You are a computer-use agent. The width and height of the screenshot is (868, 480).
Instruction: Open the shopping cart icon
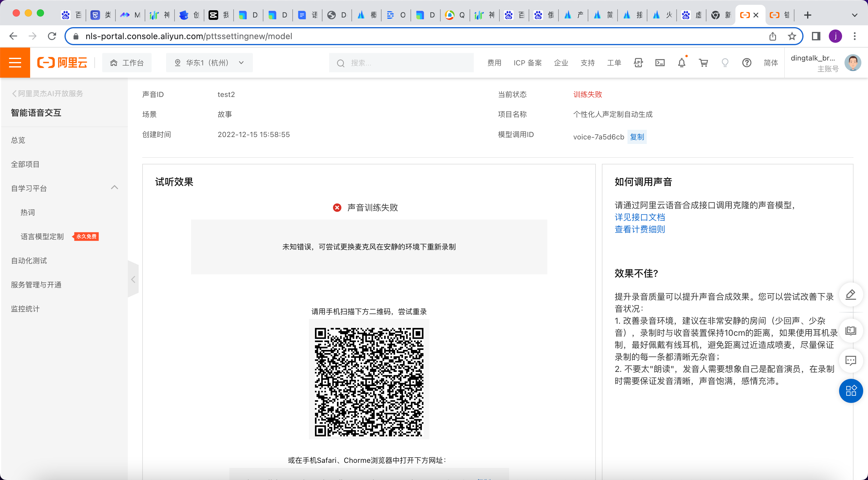pos(703,63)
